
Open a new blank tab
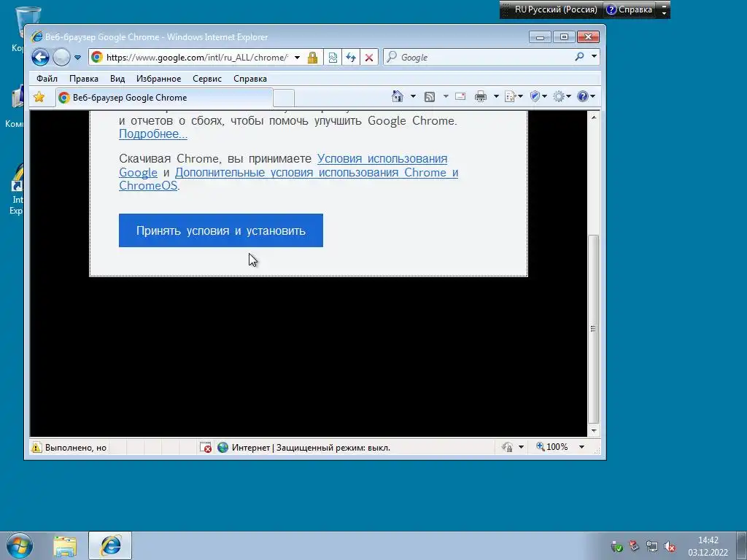[284, 98]
